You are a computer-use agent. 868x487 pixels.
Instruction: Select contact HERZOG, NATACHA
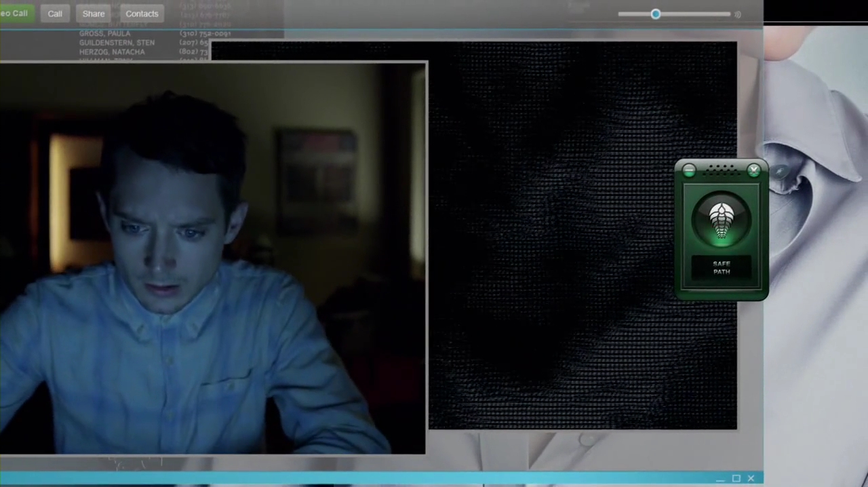click(x=112, y=52)
